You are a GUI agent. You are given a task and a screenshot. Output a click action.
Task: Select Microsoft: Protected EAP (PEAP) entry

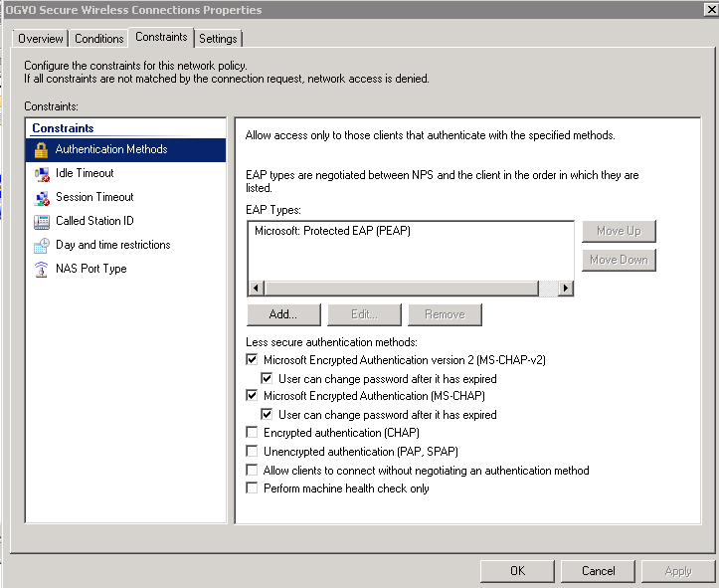coord(332,231)
